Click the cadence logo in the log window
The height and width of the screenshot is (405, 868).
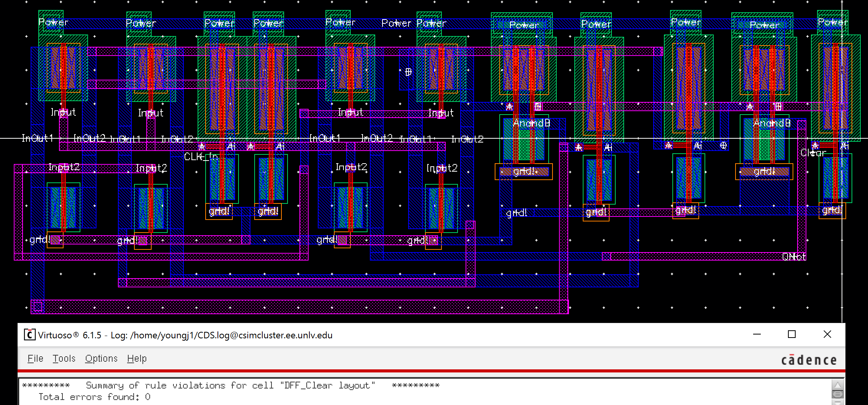[x=809, y=360]
